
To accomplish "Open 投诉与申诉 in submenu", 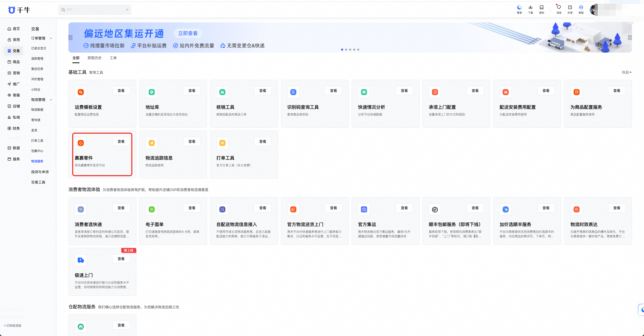I will (x=40, y=172).
